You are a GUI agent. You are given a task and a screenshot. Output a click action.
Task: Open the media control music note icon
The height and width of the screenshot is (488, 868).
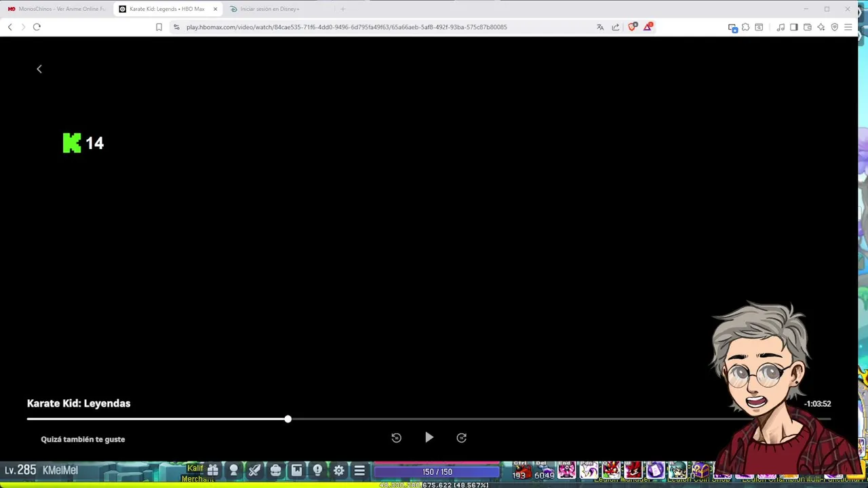pyautogui.click(x=781, y=27)
